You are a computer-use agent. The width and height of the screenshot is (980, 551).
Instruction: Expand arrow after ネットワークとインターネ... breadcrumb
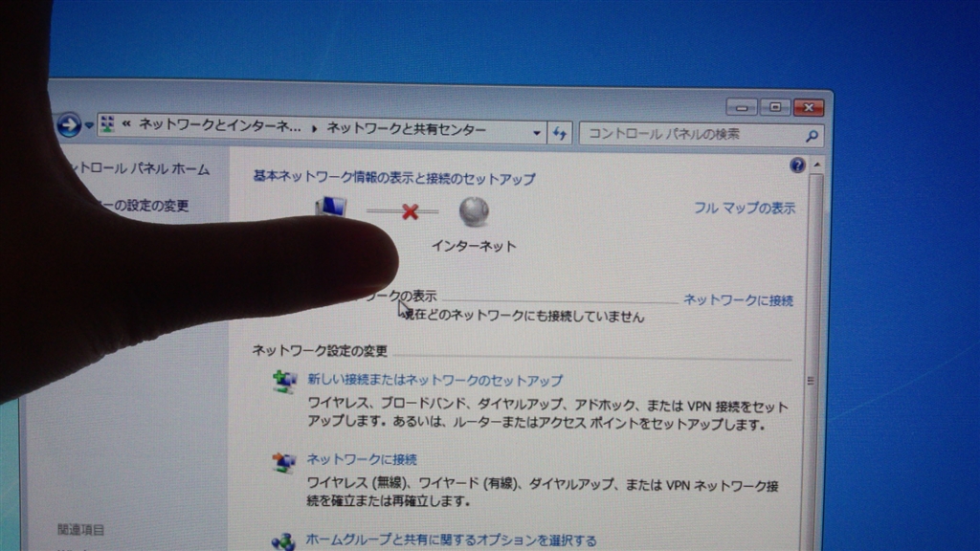pyautogui.click(x=314, y=128)
